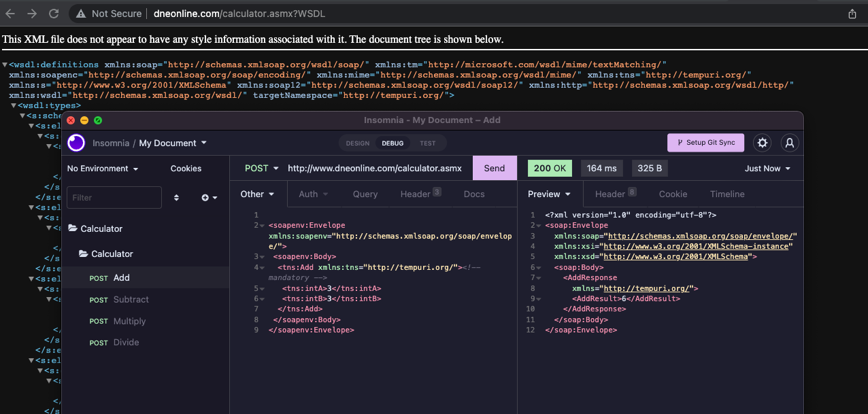
Task: Open POST method dropdown
Action: [x=262, y=169]
